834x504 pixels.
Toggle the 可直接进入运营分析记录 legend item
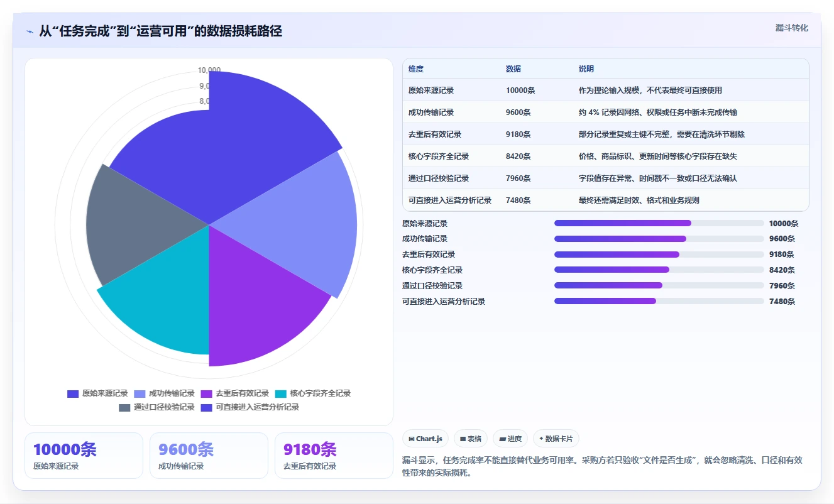tap(250, 407)
